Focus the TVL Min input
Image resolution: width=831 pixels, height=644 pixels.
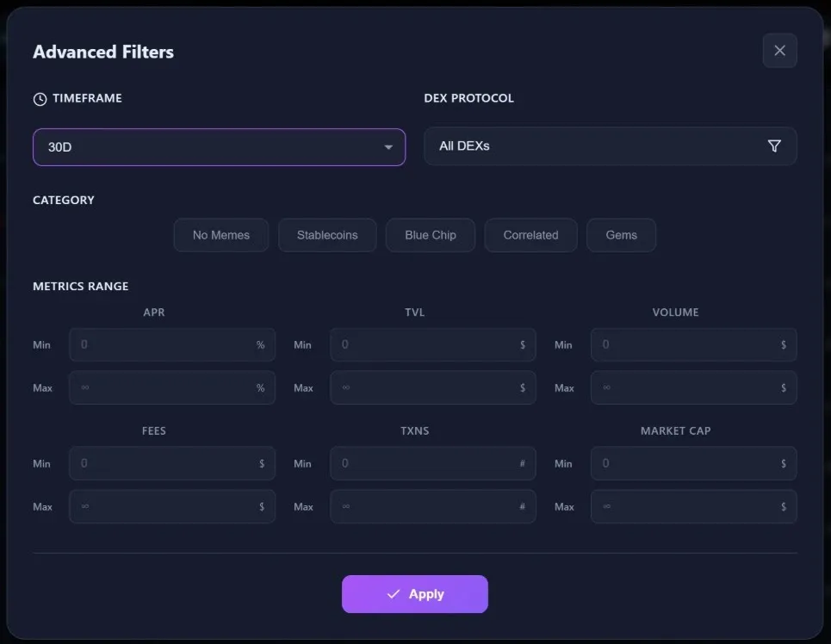(x=433, y=344)
